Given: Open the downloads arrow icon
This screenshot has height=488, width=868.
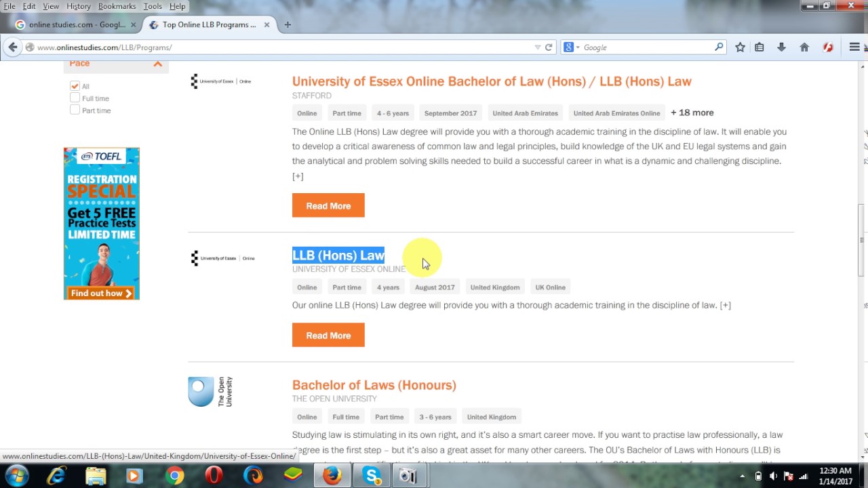Looking at the screenshot, I should [781, 47].
